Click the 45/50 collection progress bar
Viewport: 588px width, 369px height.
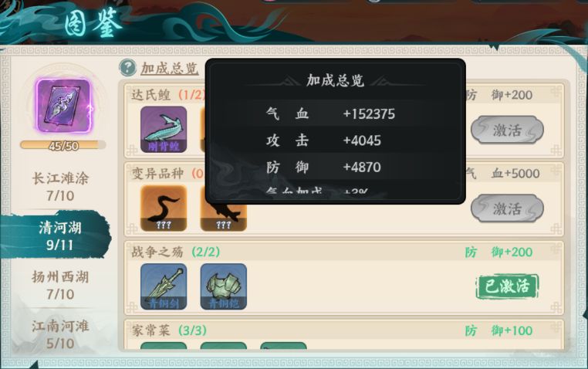[x=63, y=145]
